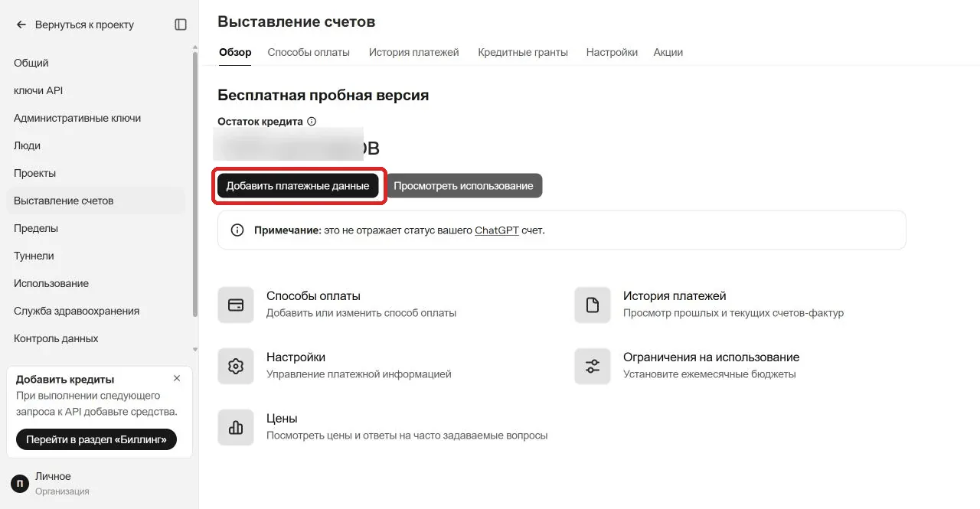Click text Управление платежной информацией
980x509 pixels.
(x=359, y=374)
